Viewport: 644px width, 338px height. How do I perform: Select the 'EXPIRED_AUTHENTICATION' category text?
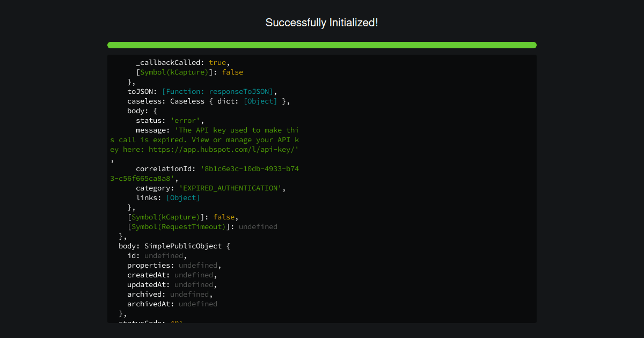click(229, 188)
